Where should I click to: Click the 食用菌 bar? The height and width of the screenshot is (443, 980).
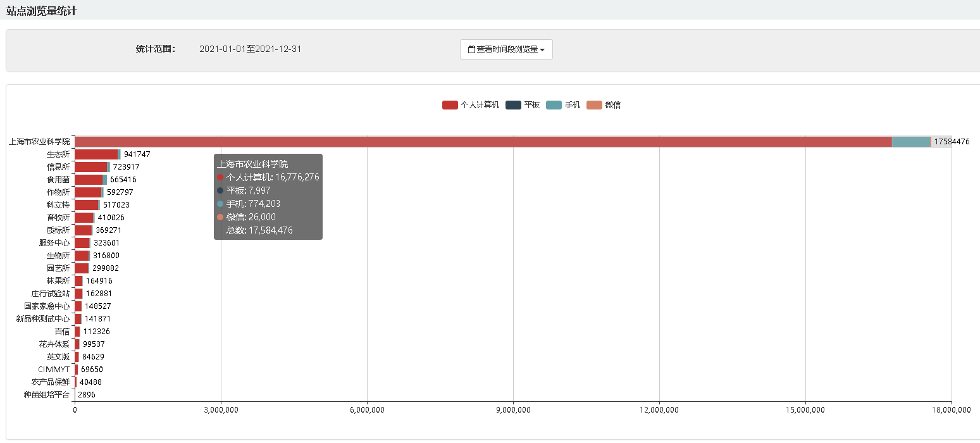click(x=89, y=180)
